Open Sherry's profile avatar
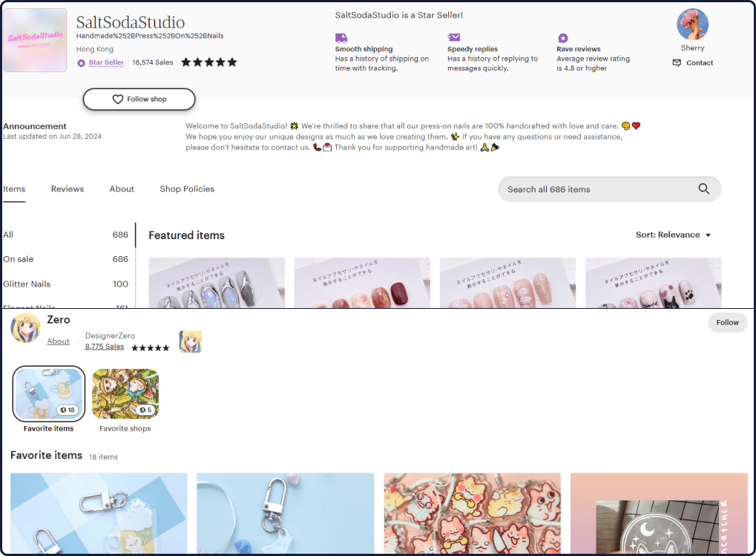 [692, 24]
